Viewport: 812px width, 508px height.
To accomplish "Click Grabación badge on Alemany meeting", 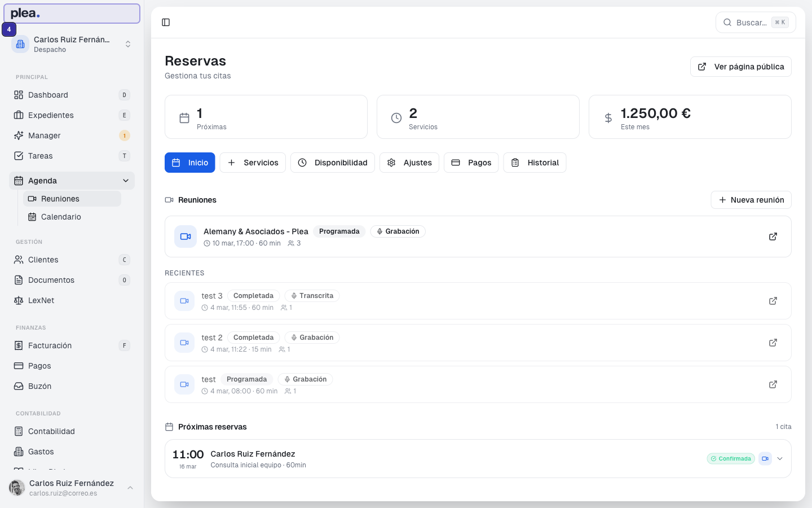I will point(398,231).
